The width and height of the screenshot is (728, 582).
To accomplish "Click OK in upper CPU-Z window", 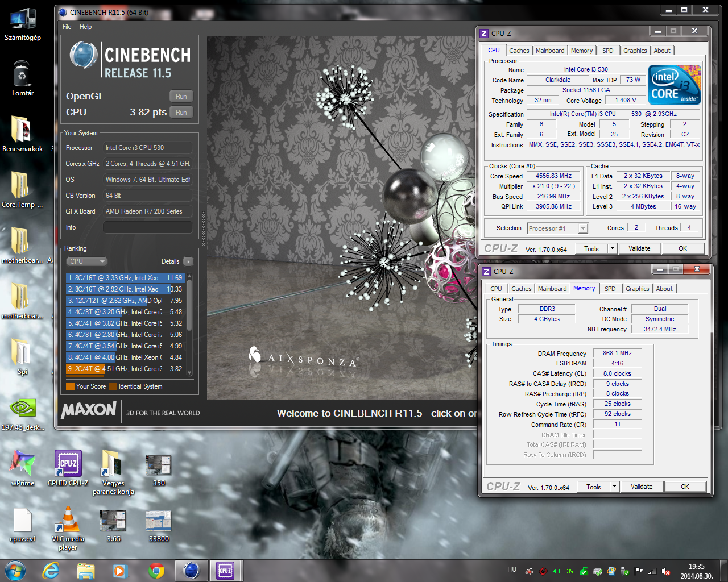I will pos(683,248).
